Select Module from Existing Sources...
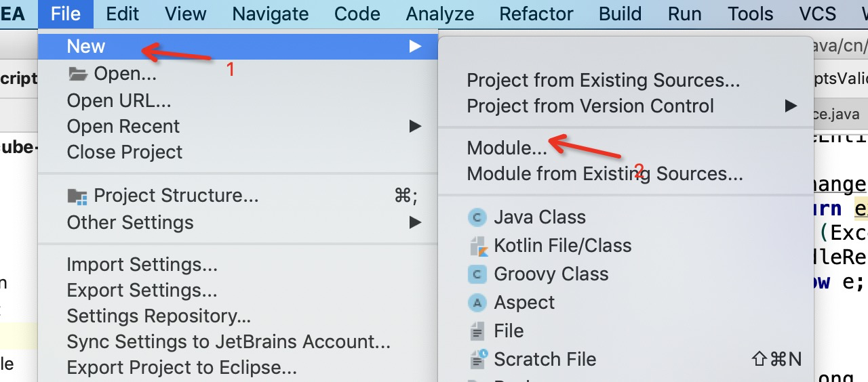868x382 pixels. click(x=604, y=174)
